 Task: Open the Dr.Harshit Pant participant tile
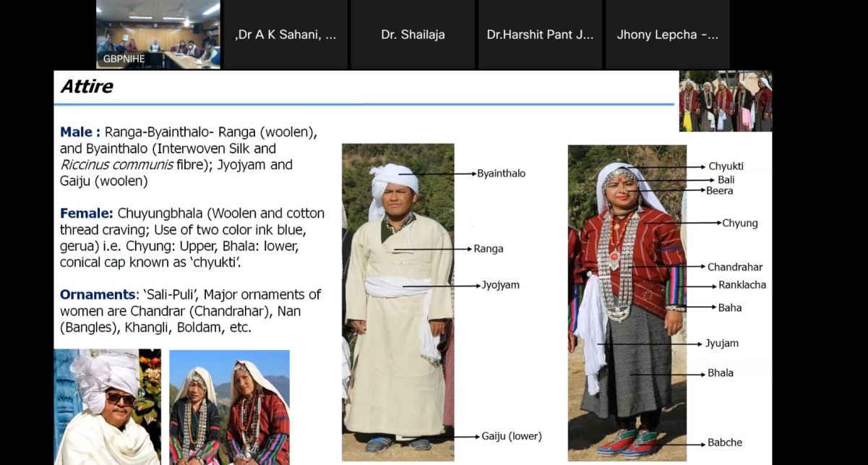point(540,35)
